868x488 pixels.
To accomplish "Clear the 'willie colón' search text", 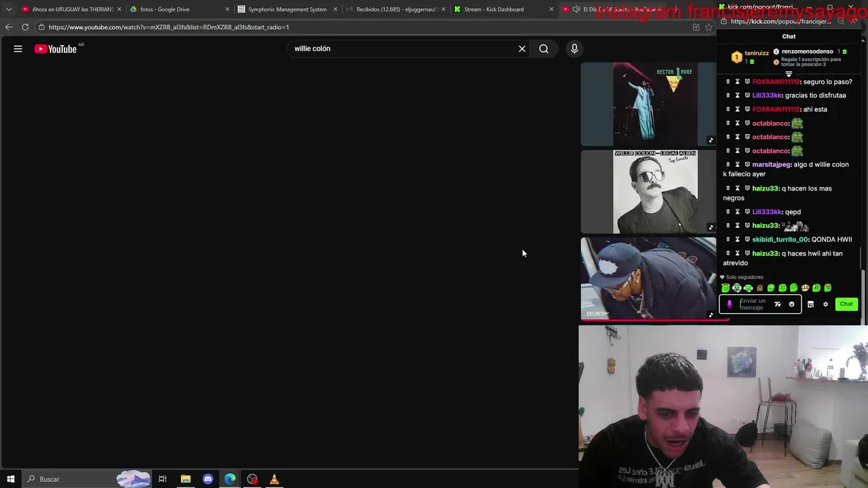I will [x=522, y=49].
